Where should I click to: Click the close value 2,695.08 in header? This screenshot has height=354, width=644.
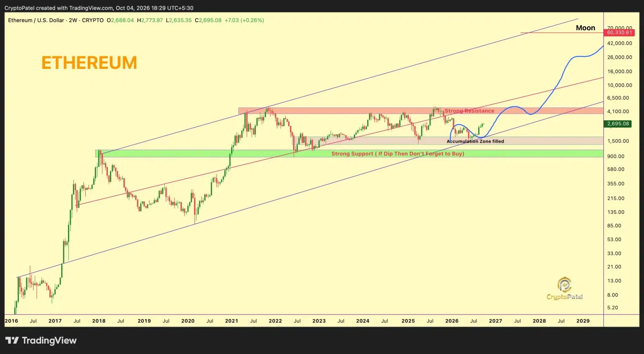pos(210,20)
